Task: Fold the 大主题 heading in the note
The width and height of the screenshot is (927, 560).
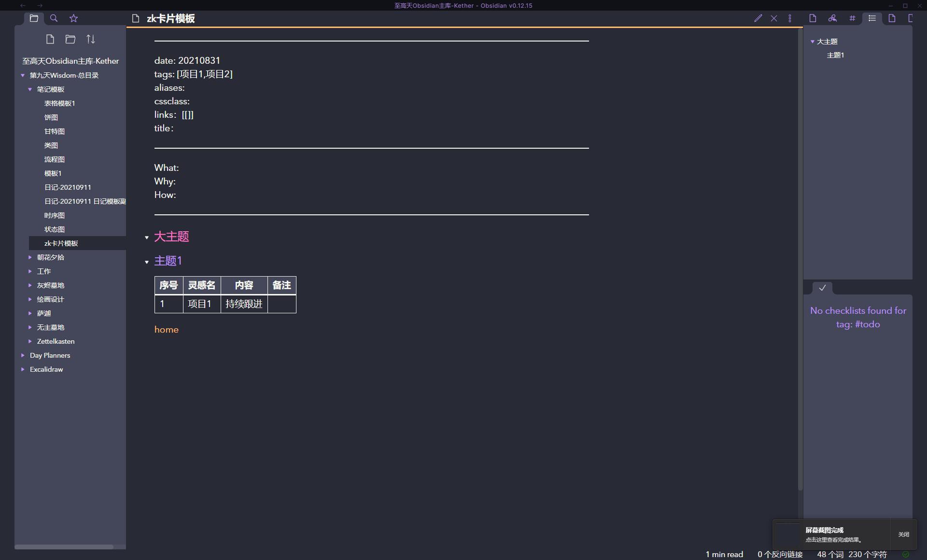Action: [x=147, y=238]
